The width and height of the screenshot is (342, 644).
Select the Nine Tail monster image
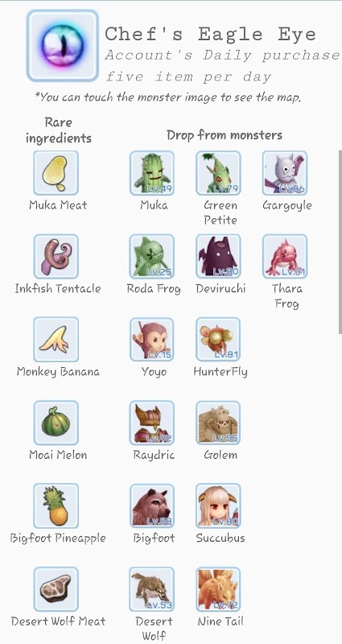click(218, 589)
